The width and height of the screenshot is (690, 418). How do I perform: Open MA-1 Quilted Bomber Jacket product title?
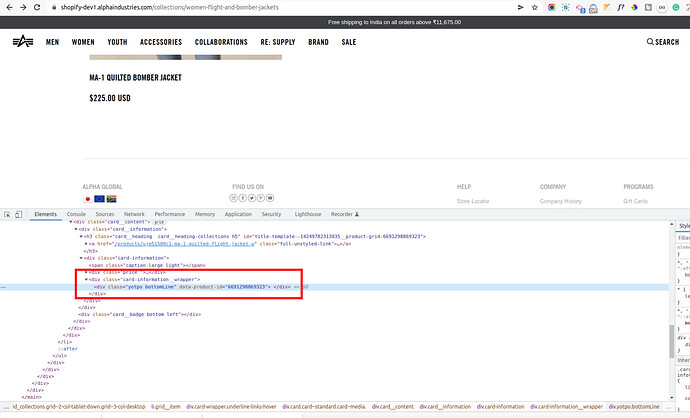[x=136, y=78]
